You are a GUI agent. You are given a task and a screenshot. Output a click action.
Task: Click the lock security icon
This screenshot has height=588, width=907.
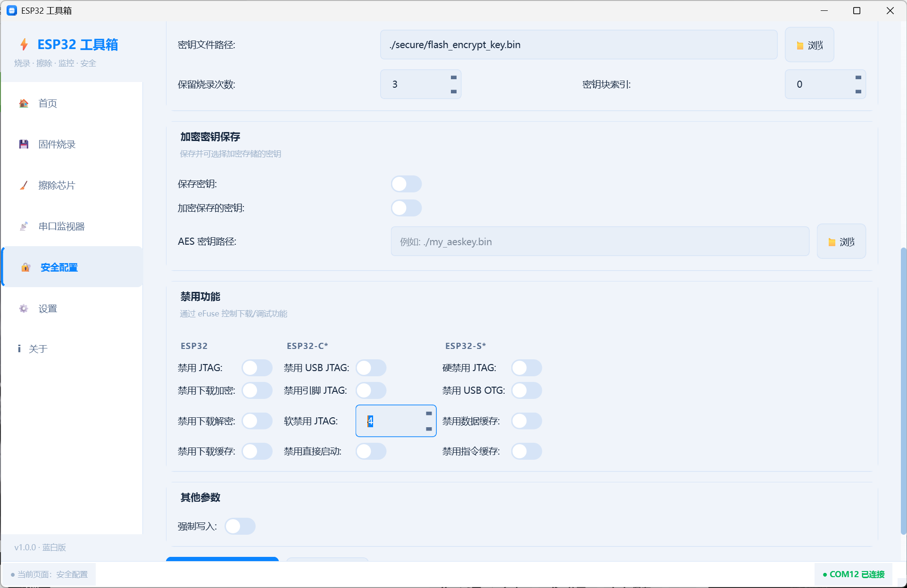pyautogui.click(x=25, y=267)
